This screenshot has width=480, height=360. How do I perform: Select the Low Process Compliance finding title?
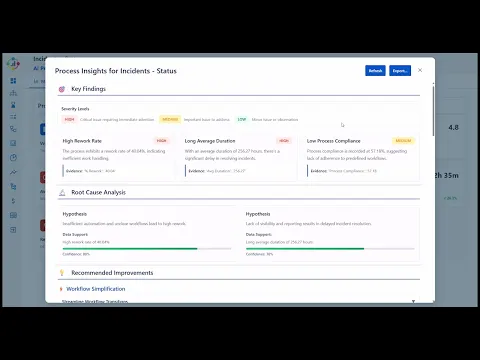pyautogui.click(x=334, y=141)
